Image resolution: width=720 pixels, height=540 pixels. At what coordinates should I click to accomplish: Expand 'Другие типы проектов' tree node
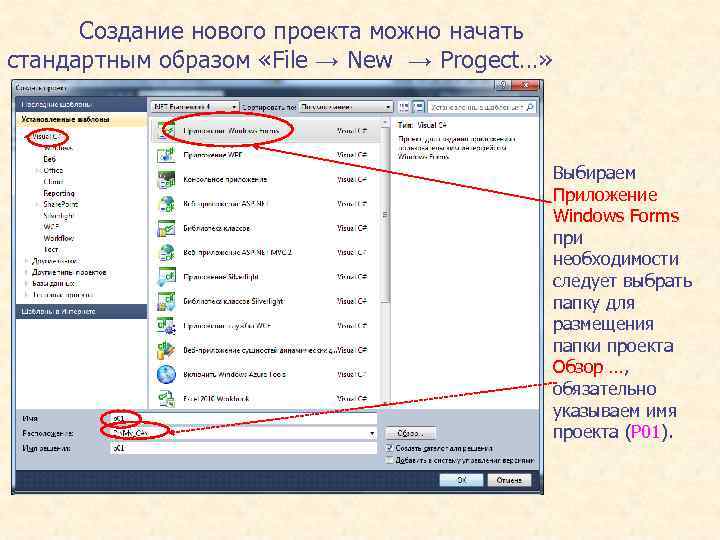(26, 272)
